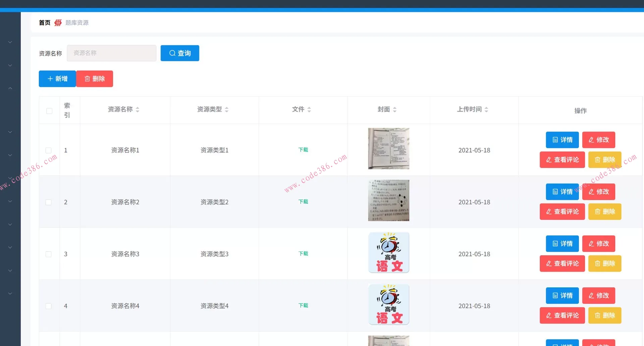
Task: Click the trash icon in row 3's 删除 button
Action: 598,264
